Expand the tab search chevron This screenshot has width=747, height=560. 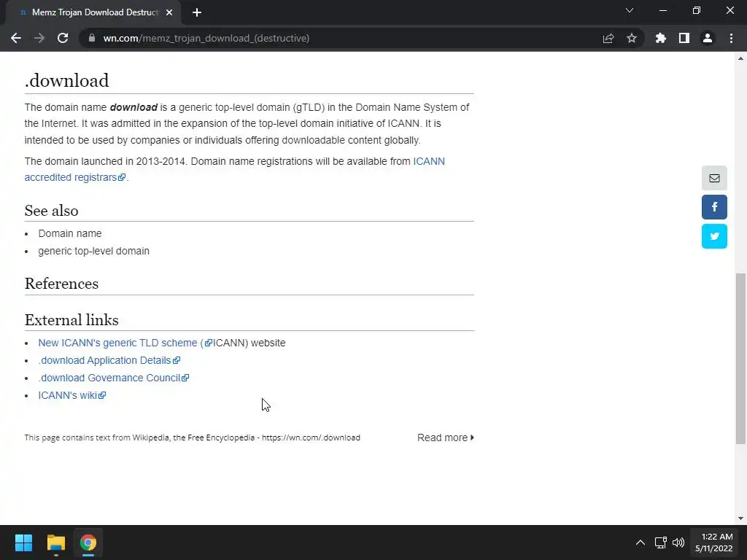[x=630, y=11]
